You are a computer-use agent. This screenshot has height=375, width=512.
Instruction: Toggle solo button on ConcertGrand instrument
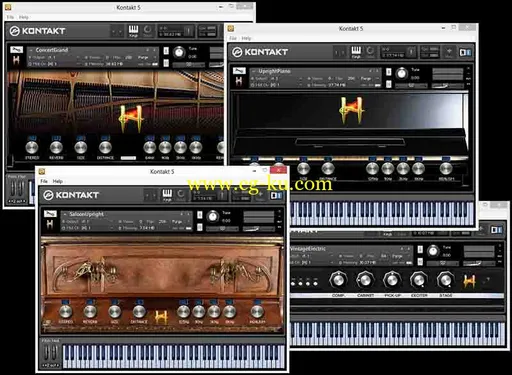(166, 51)
